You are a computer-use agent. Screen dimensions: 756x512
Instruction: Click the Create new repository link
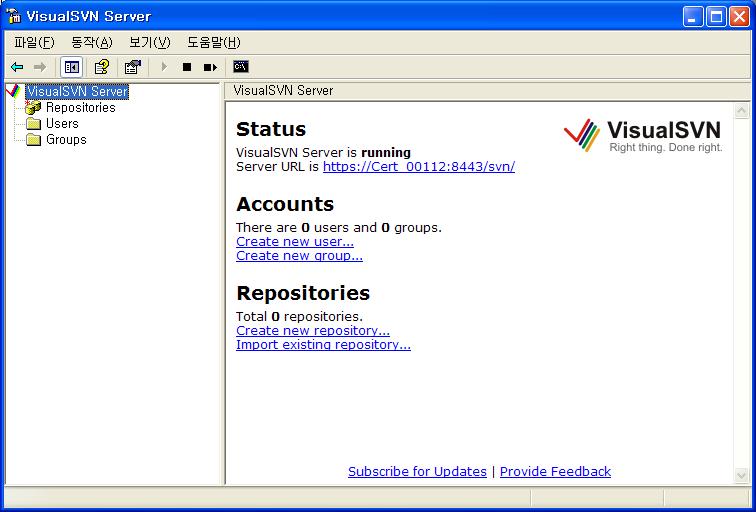(313, 331)
